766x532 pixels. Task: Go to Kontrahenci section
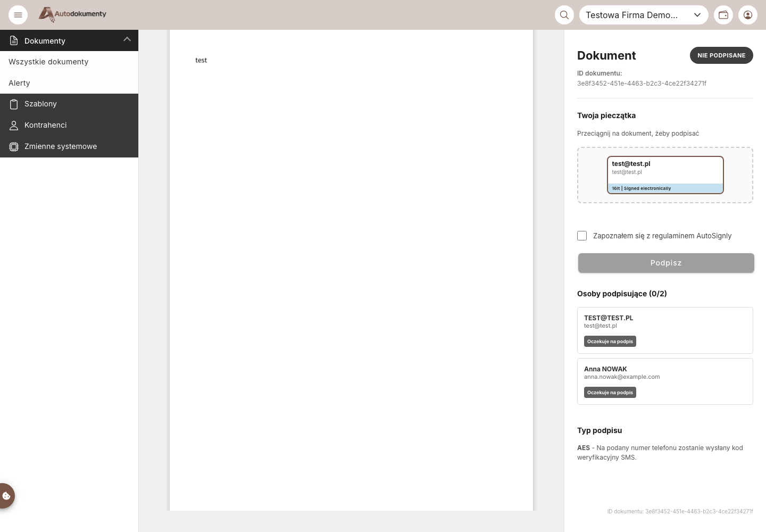coord(69,125)
